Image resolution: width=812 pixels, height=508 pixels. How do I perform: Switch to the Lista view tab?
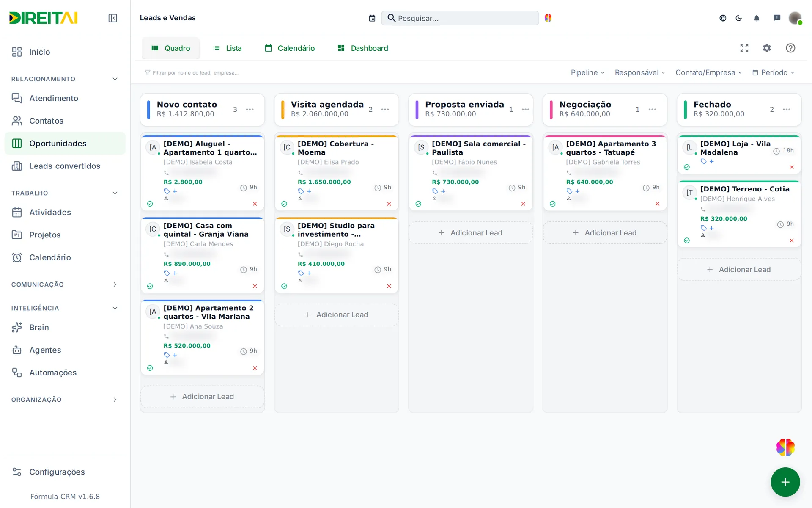[x=228, y=48]
